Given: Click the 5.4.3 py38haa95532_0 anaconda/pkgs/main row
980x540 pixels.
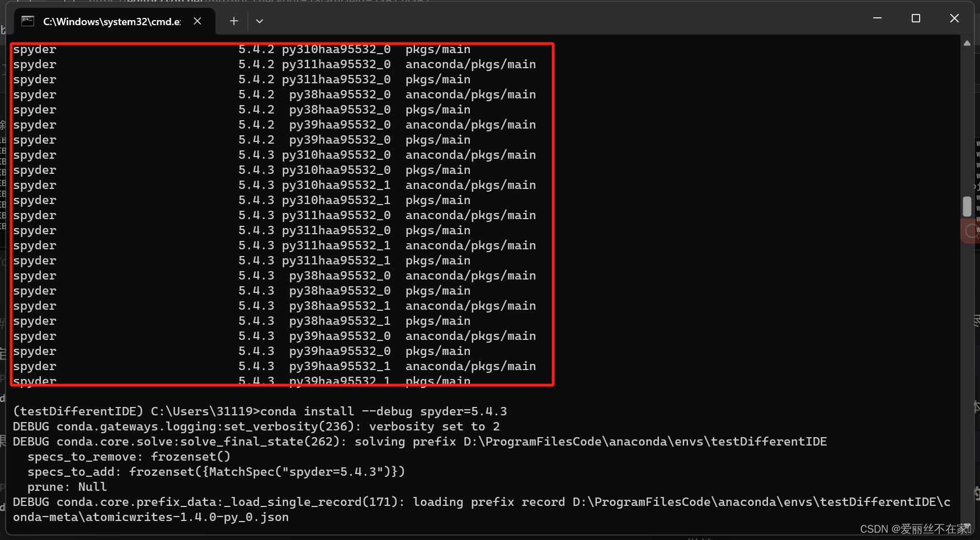Looking at the screenshot, I should pyautogui.click(x=274, y=276).
